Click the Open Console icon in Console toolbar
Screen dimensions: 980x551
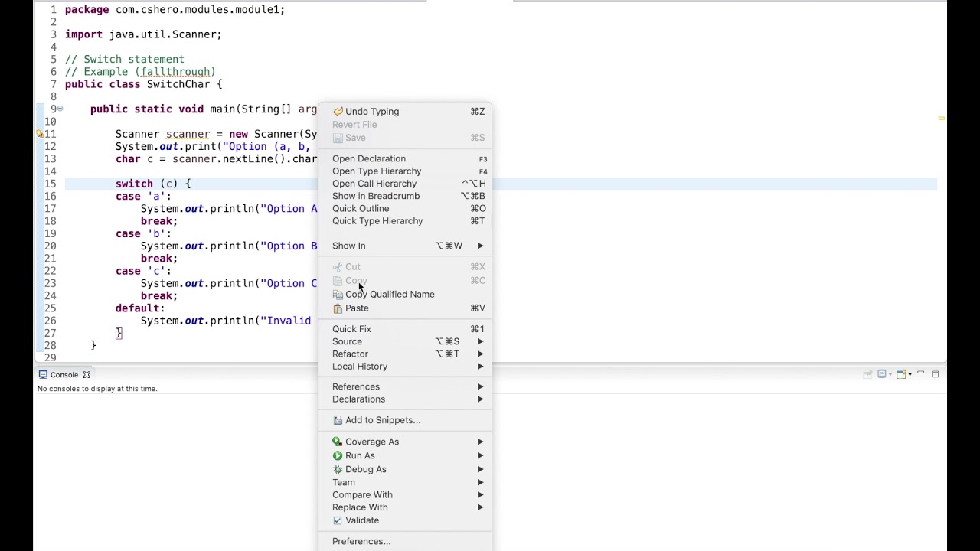coord(901,374)
